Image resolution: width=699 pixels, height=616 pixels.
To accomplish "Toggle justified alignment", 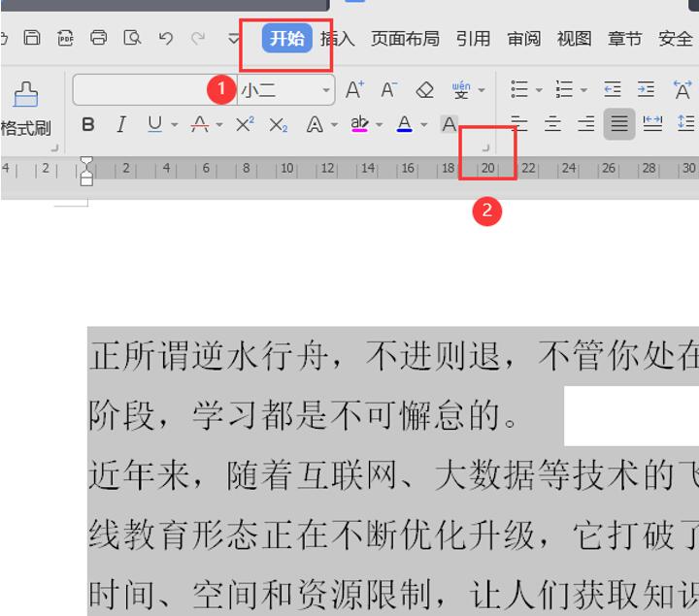I will [619, 124].
